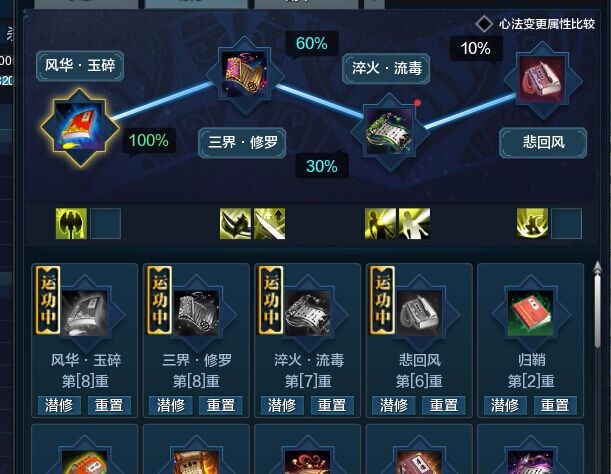
Task: Click 重置 under 三界·修罗 card
Action: 221,405
